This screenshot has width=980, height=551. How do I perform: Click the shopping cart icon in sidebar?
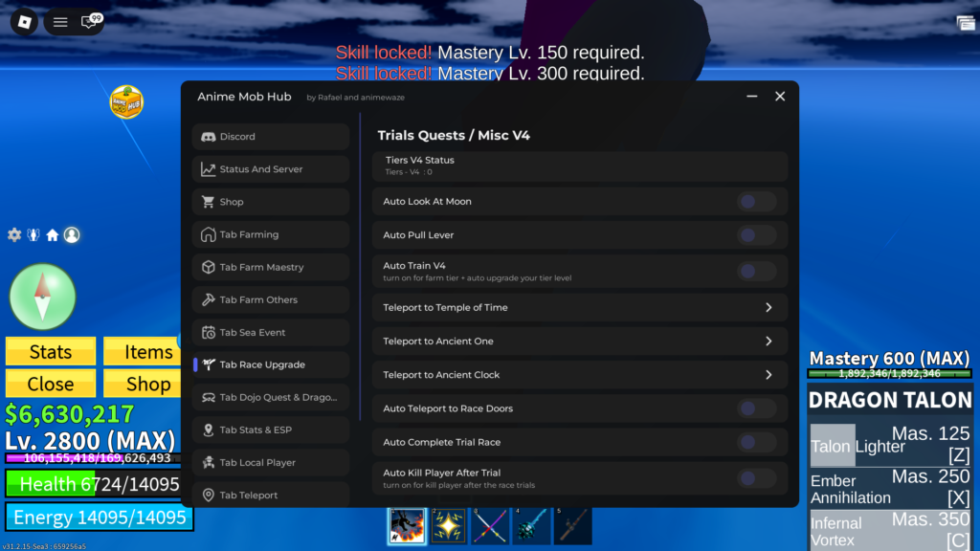208,202
